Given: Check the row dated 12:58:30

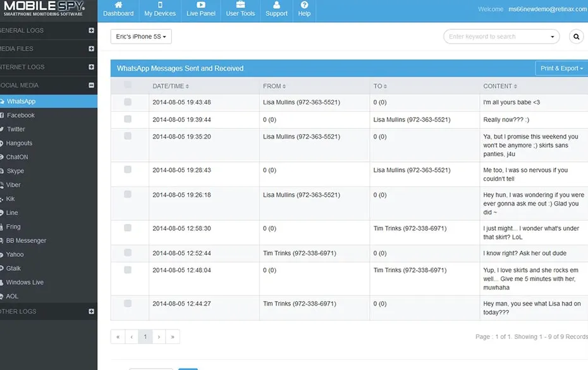Looking at the screenshot, I should (128, 228).
